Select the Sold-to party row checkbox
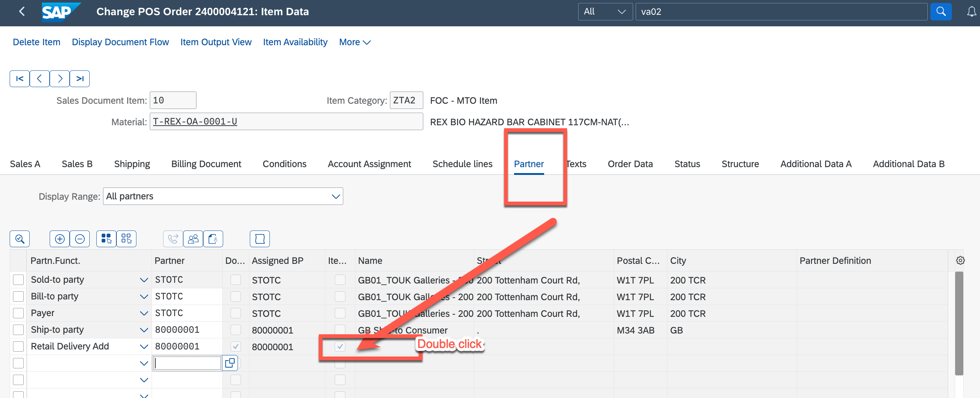Viewport: 980px width, 398px height. [x=18, y=280]
